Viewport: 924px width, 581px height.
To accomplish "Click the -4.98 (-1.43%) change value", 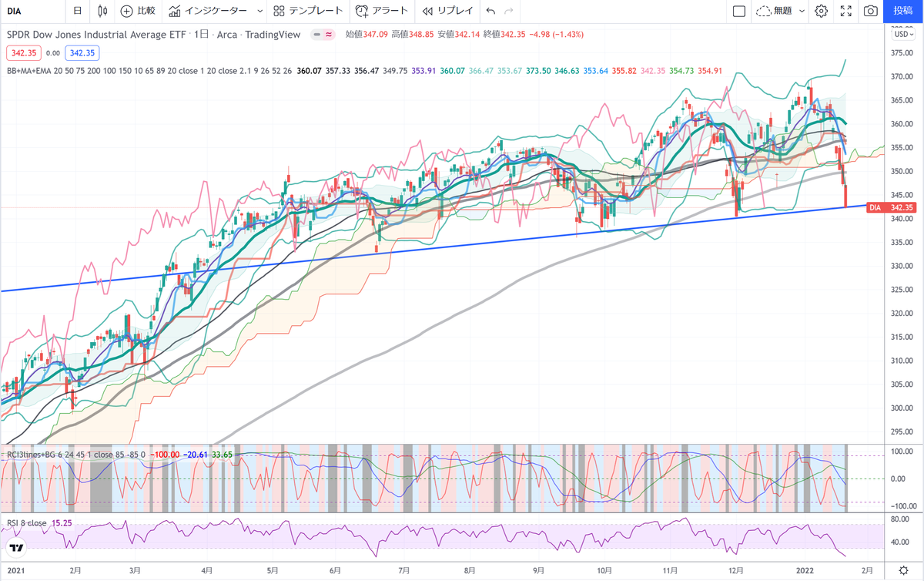I will pos(557,34).
